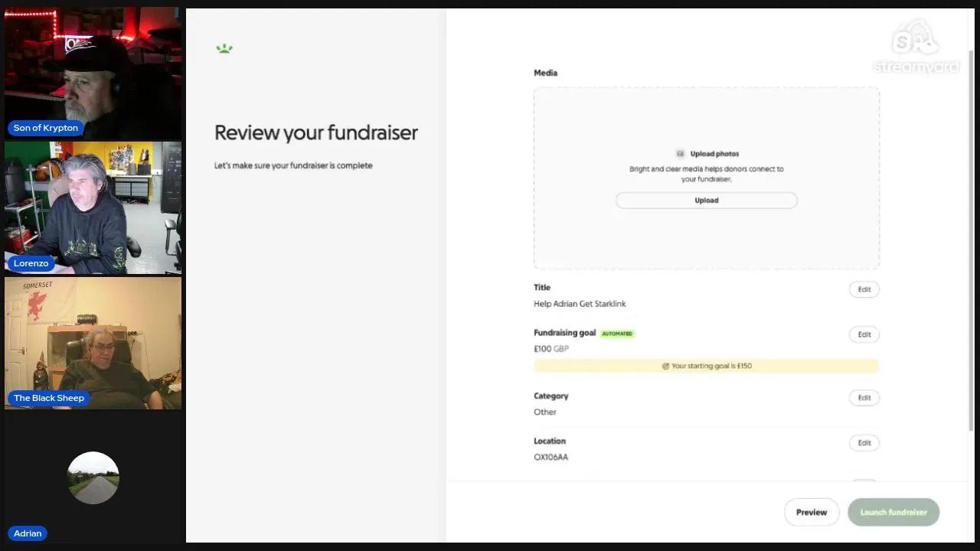The height and width of the screenshot is (551, 980).
Task: Select the Help Adrian Get Starlink title text
Action: click(x=580, y=304)
